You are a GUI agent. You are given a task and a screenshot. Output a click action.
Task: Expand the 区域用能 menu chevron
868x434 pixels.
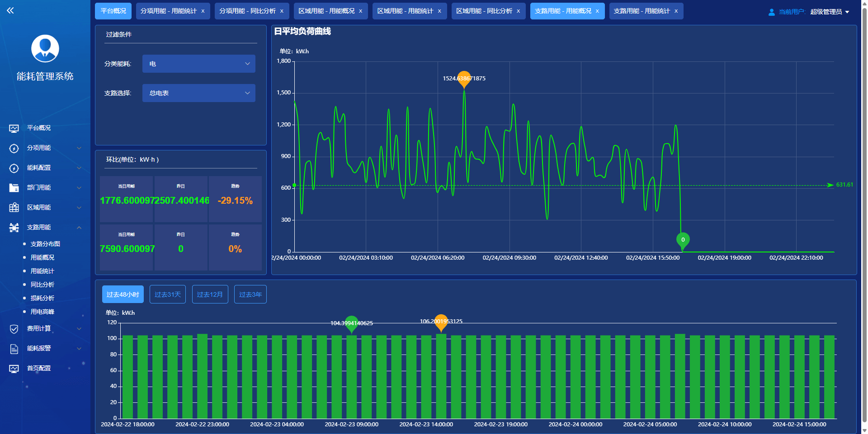(79, 208)
